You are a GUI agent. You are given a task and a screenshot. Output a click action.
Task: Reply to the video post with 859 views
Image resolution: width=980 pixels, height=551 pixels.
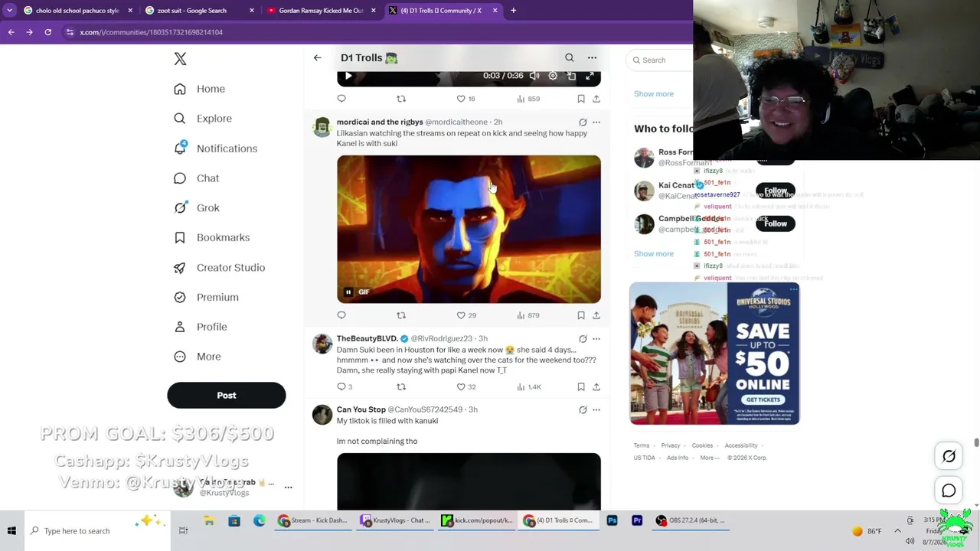[341, 99]
